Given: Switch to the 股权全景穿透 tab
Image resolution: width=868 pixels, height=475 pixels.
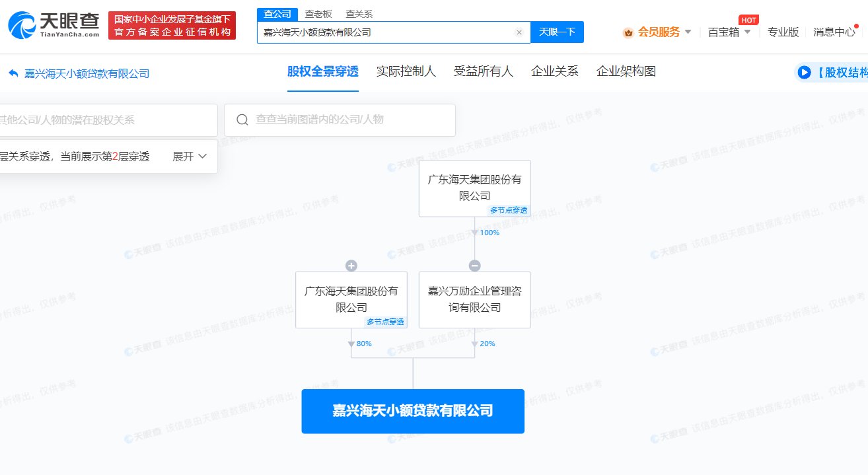Looking at the screenshot, I should pyautogui.click(x=323, y=71).
